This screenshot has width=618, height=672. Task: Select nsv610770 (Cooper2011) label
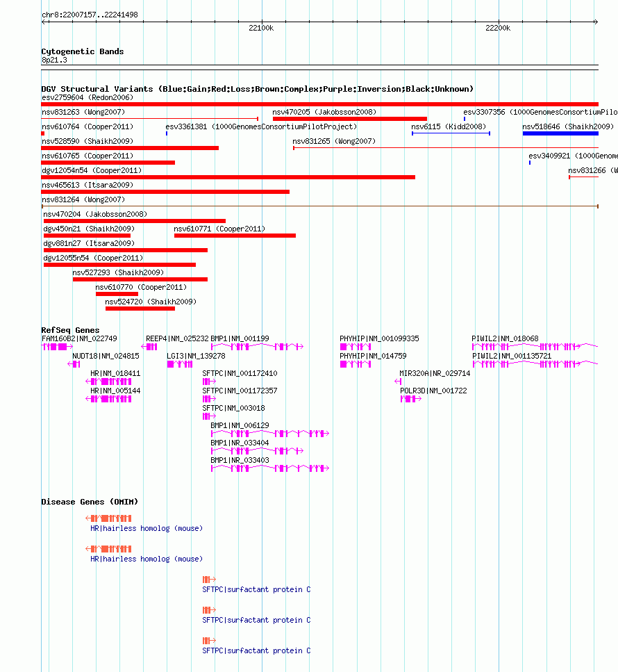pyautogui.click(x=141, y=287)
